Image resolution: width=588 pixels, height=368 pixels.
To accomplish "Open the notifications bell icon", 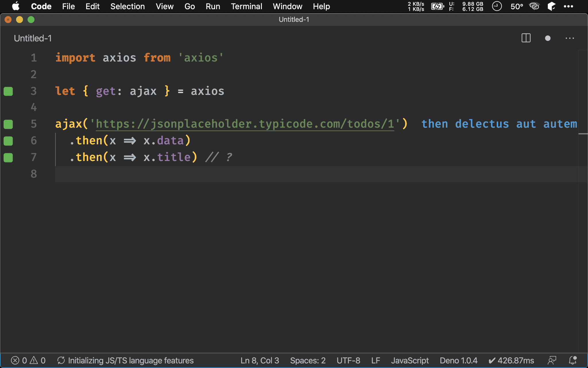I will pyautogui.click(x=572, y=361).
